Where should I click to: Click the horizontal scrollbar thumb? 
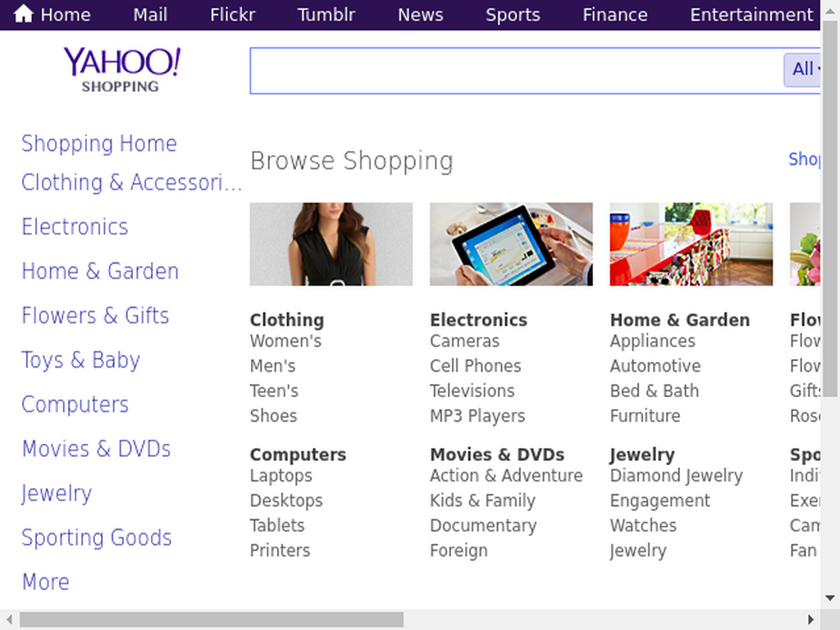click(212, 619)
